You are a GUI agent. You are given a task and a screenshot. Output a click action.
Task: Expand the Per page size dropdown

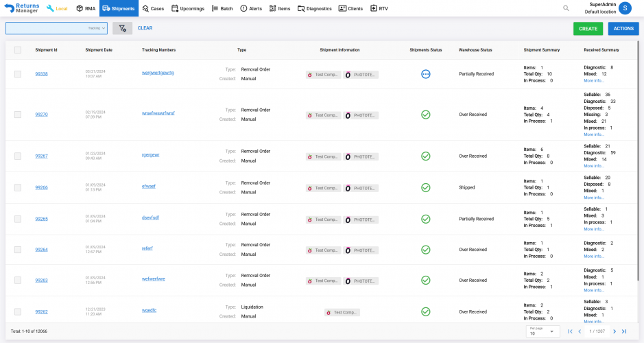[x=542, y=331]
